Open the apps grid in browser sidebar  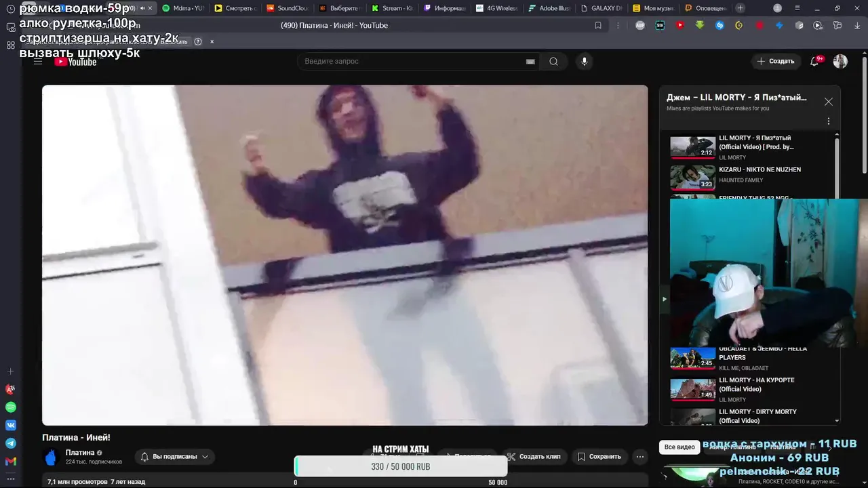pyautogui.click(x=10, y=45)
